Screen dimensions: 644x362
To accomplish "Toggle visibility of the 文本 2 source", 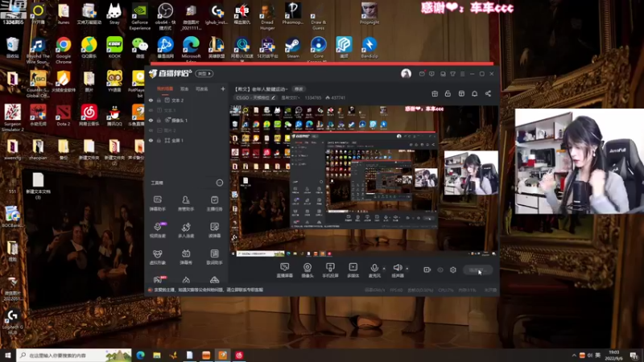I will click(x=151, y=100).
